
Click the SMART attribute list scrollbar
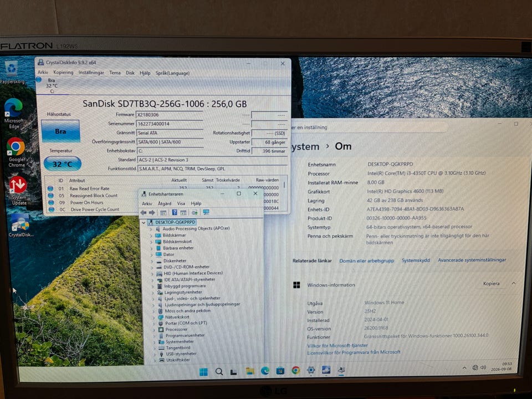284,186
